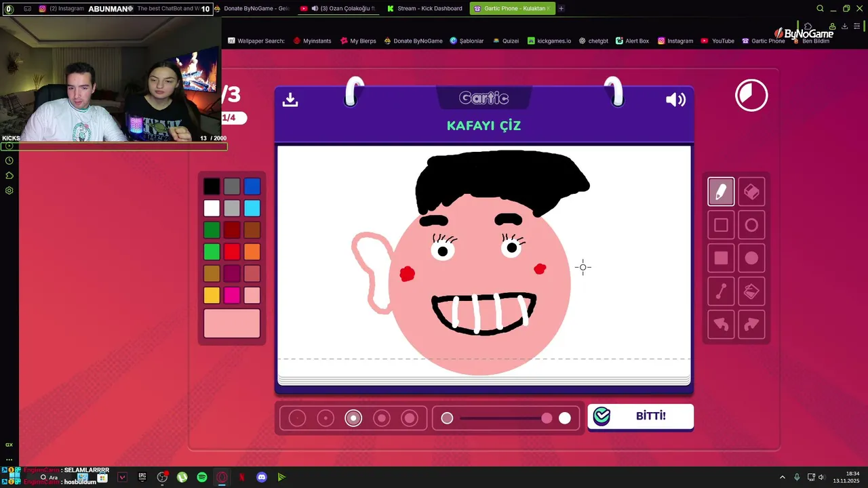The height and width of the screenshot is (488, 868).
Task: Open a new browser tab
Action: pyautogui.click(x=561, y=8)
